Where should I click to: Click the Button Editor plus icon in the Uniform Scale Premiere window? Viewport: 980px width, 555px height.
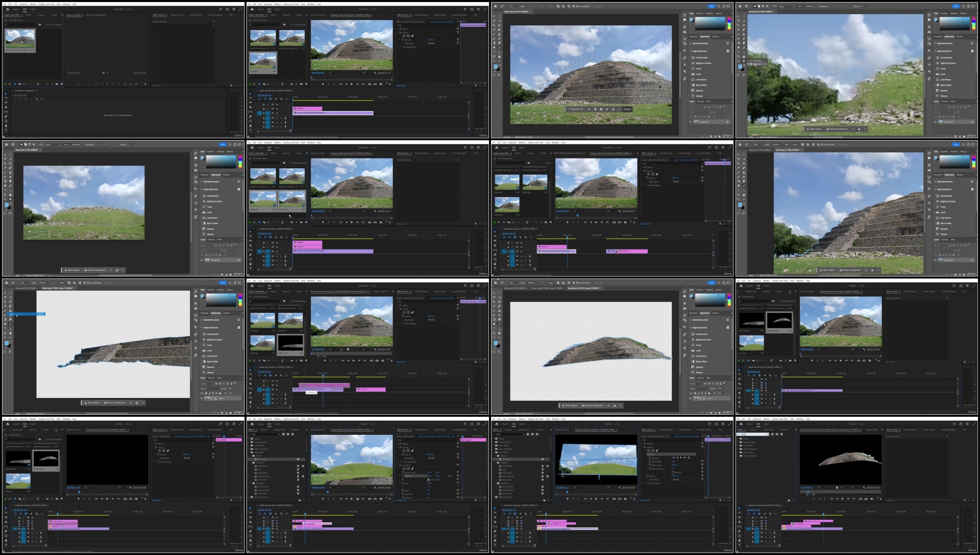pos(390,499)
